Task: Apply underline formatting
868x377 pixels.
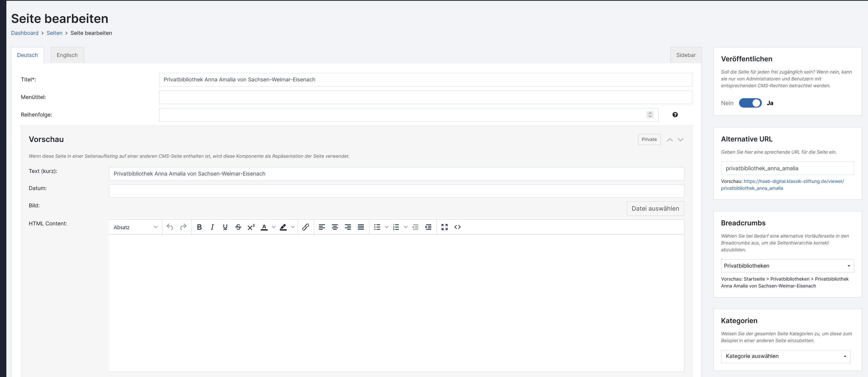Action: click(225, 227)
